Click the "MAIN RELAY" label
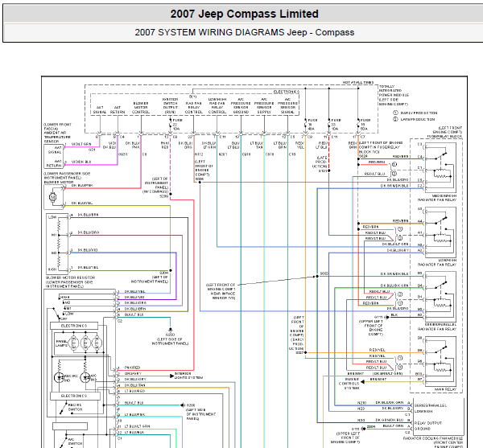Viewport: 483px width, 448px height. 445,389
